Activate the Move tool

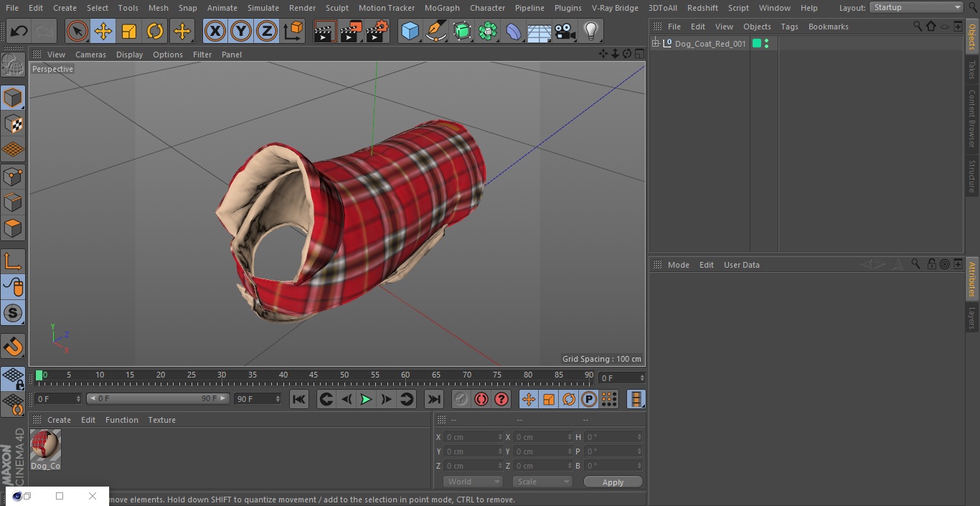pos(103,32)
